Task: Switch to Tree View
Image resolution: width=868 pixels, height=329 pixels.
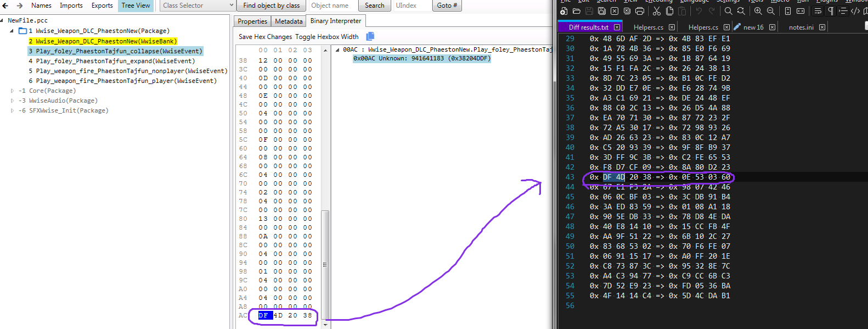Action: coord(136,5)
